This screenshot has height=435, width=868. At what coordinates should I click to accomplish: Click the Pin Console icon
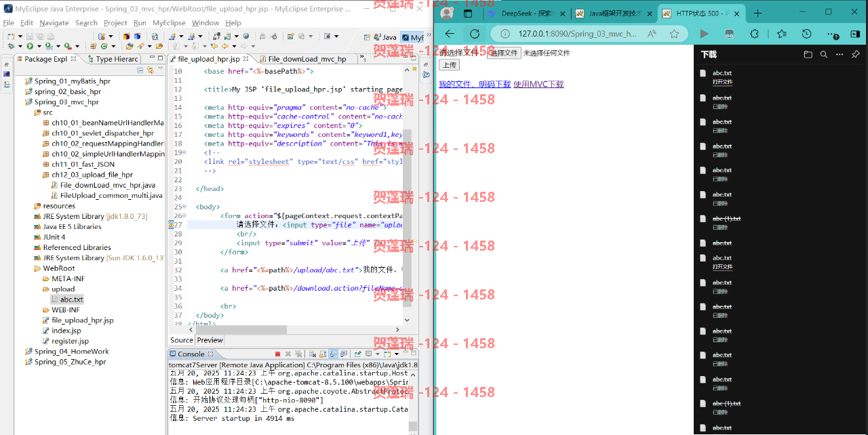(x=357, y=354)
